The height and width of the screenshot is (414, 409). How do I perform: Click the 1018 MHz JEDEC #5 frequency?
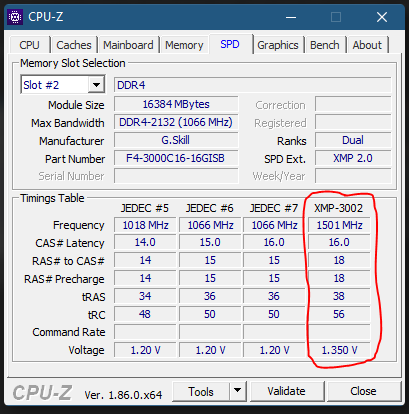coord(145,225)
